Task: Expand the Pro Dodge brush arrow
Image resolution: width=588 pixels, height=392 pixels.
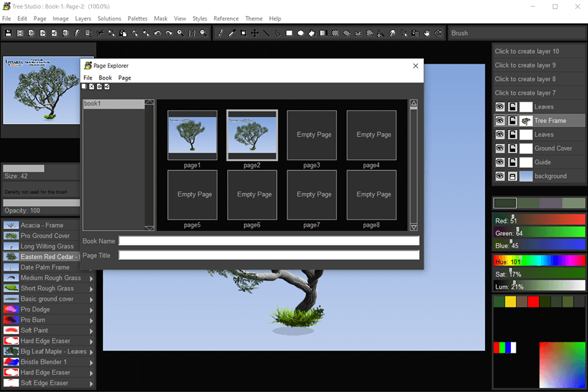Action: tap(91, 310)
